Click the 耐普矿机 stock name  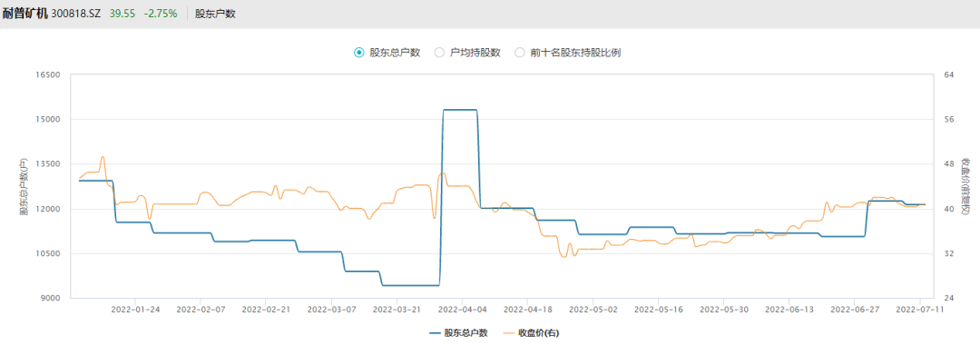pos(25,13)
